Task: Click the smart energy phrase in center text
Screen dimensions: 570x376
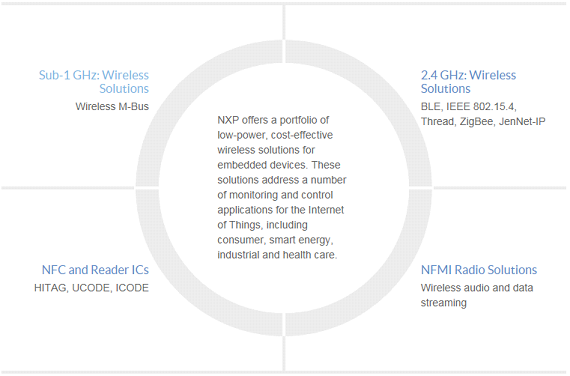Action: click(x=301, y=240)
